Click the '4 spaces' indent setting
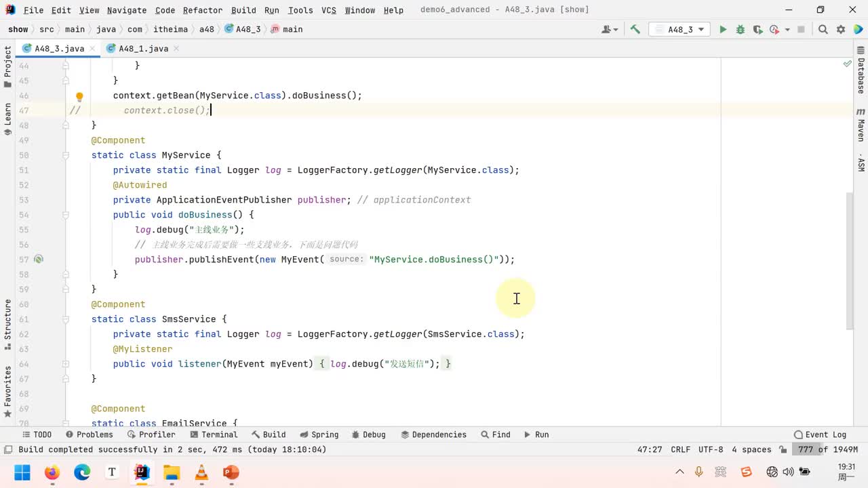Image resolution: width=868 pixels, height=488 pixels. point(751,449)
